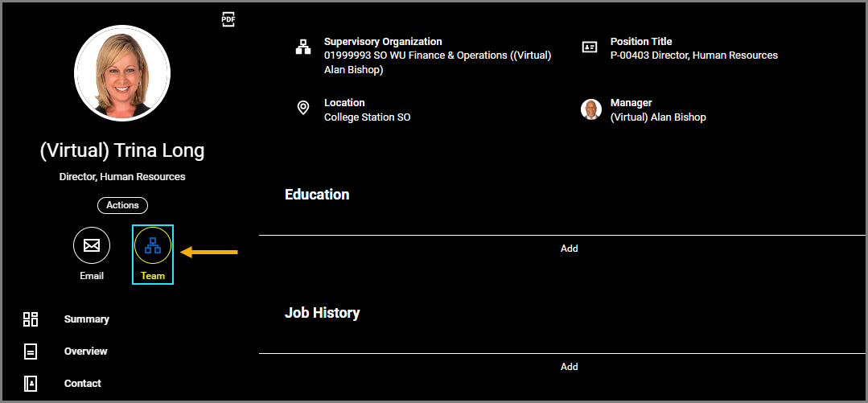Click Trina Long's profile photo

click(x=122, y=72)
